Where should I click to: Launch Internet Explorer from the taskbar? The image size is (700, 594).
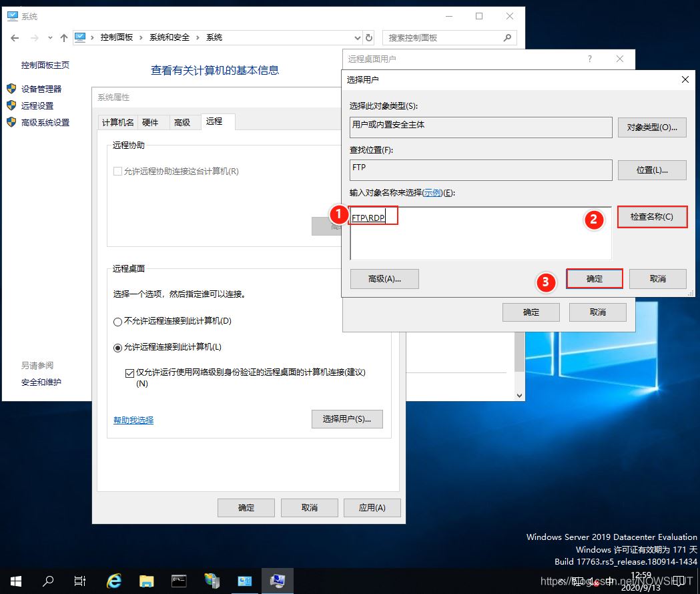tap(114, 581)
